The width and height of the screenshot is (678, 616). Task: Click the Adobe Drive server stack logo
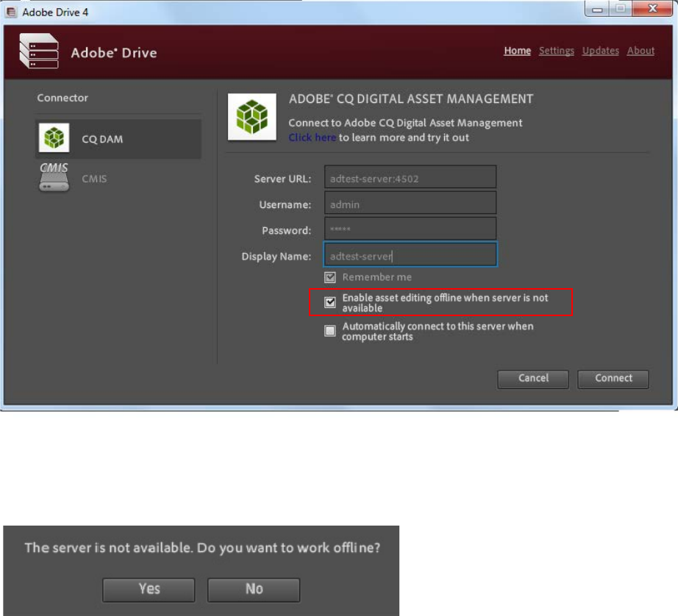coord(39,51)
